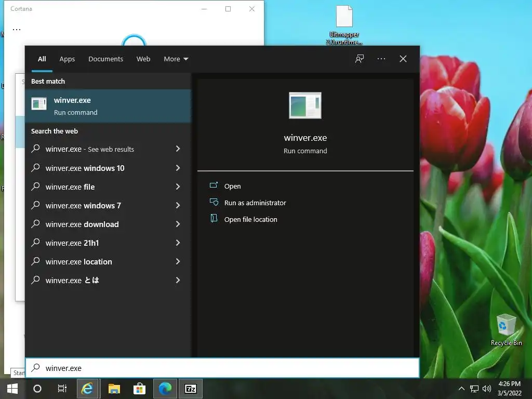Click search icon beside 'winver.exe 21h1'

click(x=36, y=242)
